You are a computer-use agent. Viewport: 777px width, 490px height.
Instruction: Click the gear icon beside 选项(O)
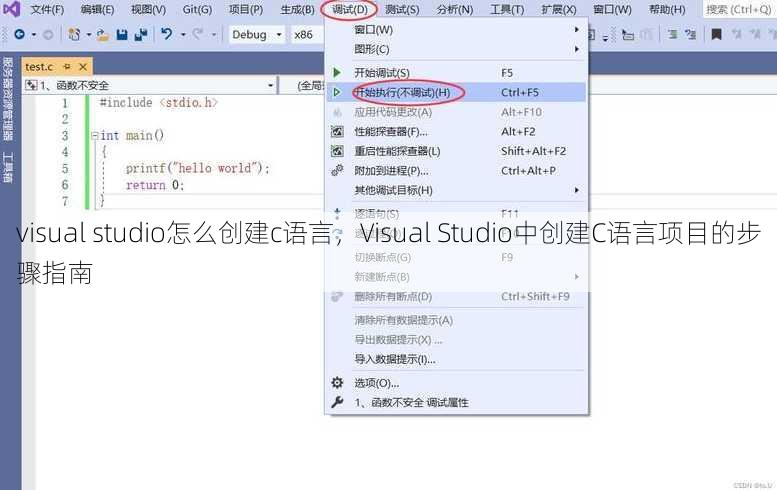coord(337,382)
